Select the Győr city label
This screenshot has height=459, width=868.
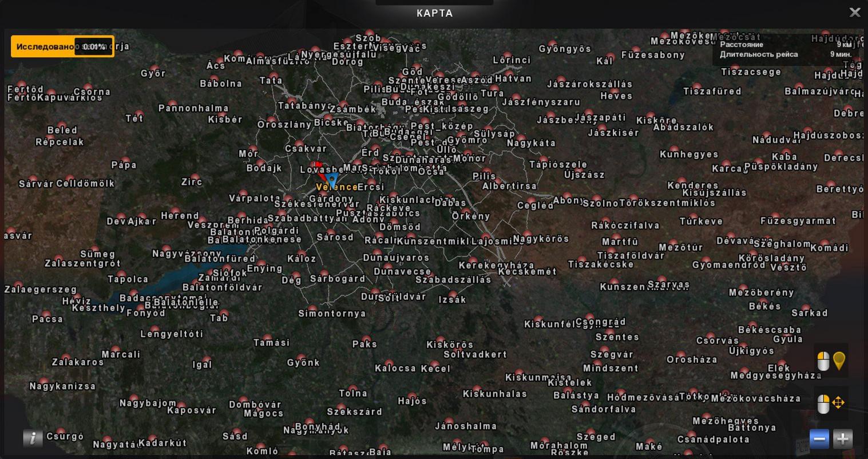[x=153, y=73]
